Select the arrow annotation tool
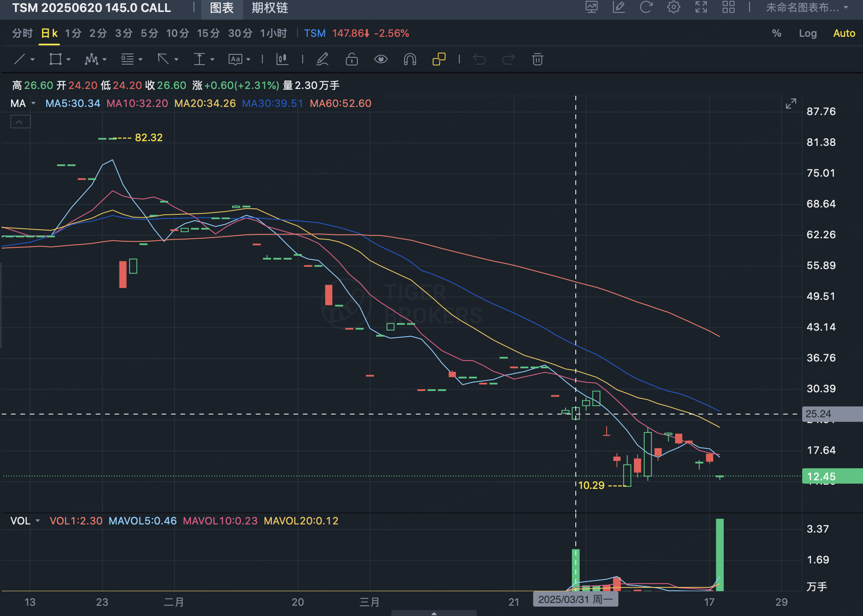The image size is (863, 616). 163,59
